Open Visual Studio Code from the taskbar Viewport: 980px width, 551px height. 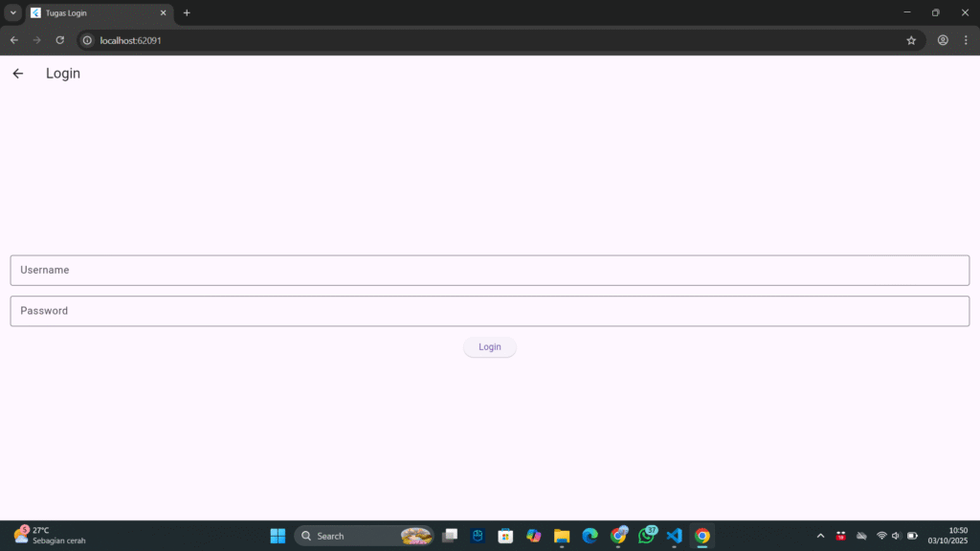tap(674, 536)
